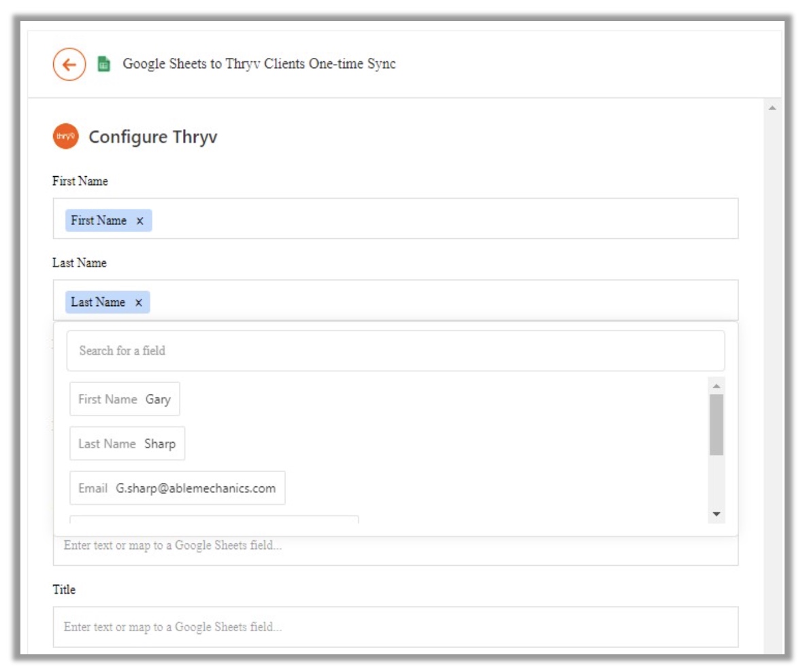
Task: Remove the Last Name mapped tag
Action: tap(138, 303)
